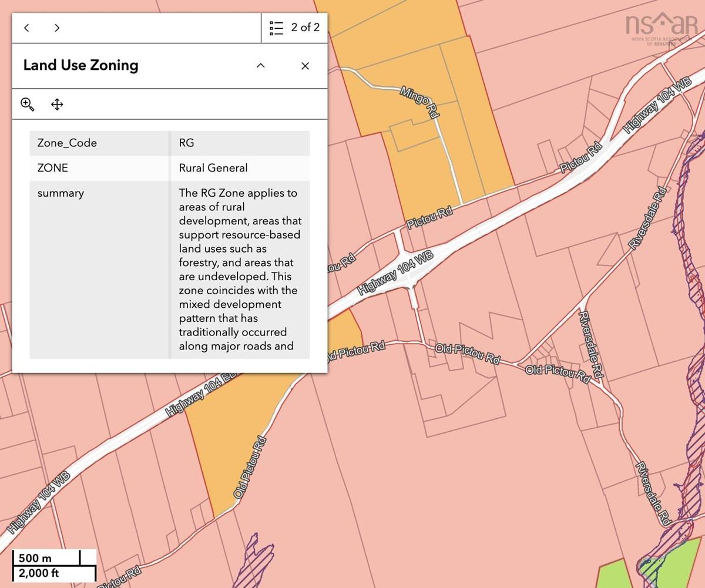
Task: Click the four-arrow pan icon
Action: point(57,105)
